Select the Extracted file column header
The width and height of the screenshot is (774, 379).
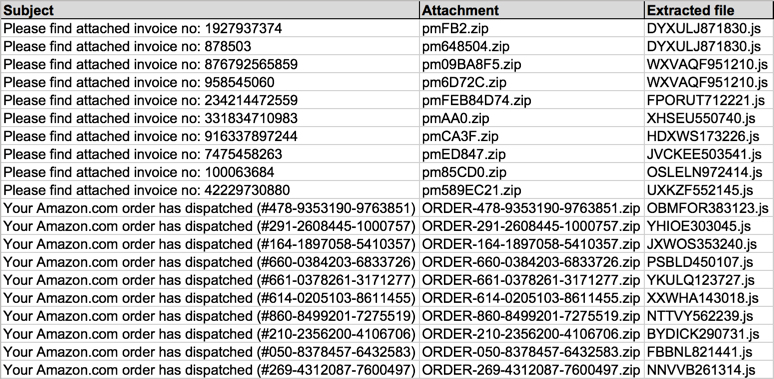(x=709, y=10)
